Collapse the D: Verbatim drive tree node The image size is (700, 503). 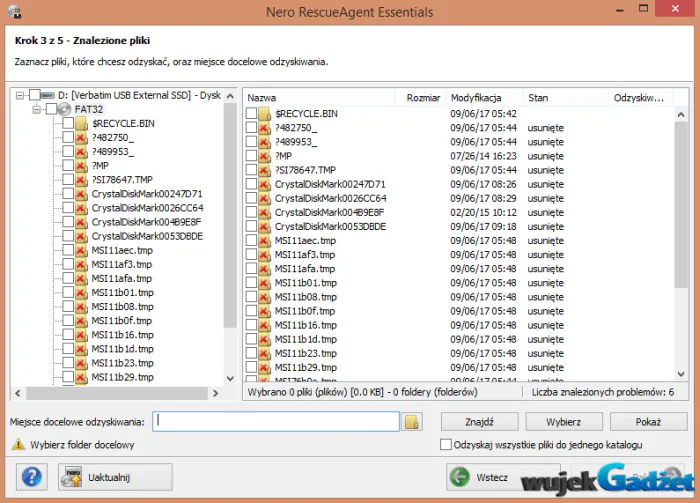(x=20, y=95)
